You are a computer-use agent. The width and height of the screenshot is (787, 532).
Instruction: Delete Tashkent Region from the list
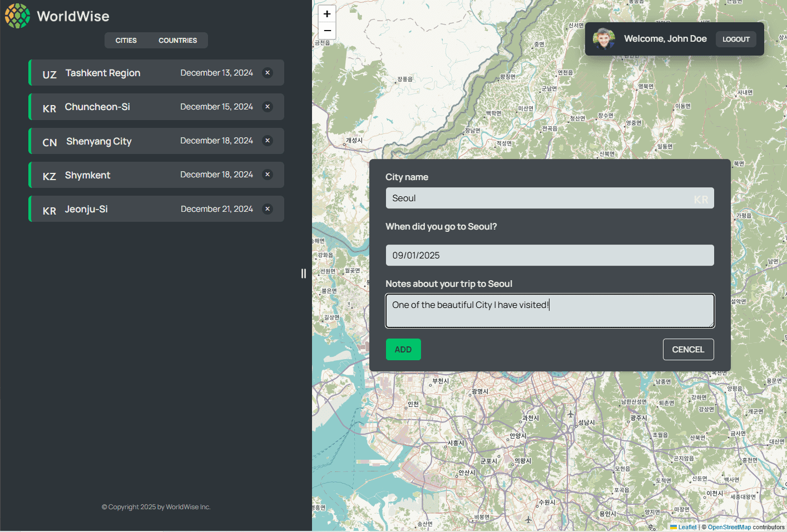268,73
